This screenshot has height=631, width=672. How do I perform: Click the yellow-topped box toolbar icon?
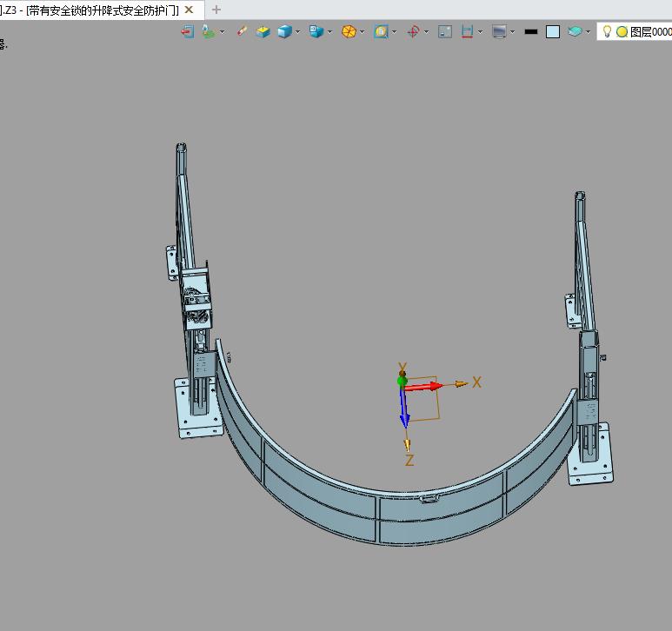pyautogui.click(x=263, y=31)
